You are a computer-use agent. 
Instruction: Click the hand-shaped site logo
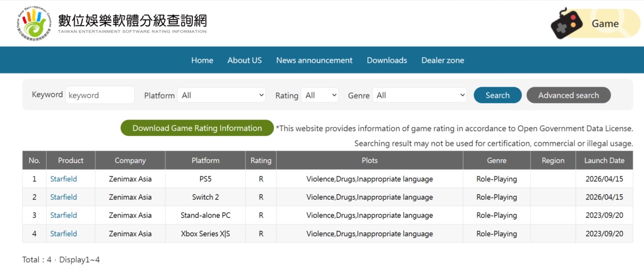tap(34, 23)
